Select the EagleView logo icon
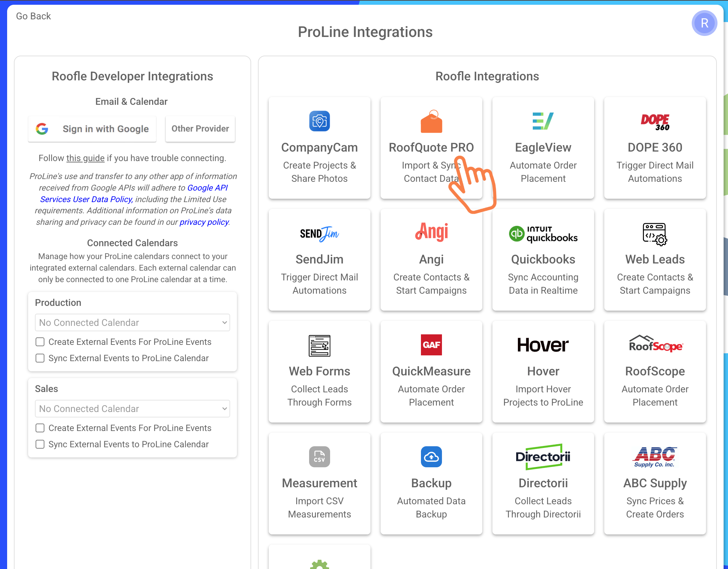 (543, 121)
